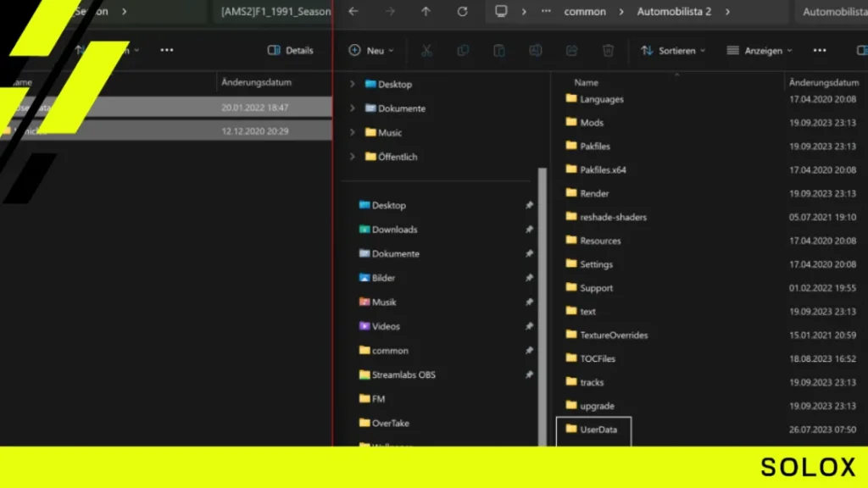Click the Copy icon in toolbar
Image resolution: width=868 pixels, height=488 pixels.
[463, 50]
